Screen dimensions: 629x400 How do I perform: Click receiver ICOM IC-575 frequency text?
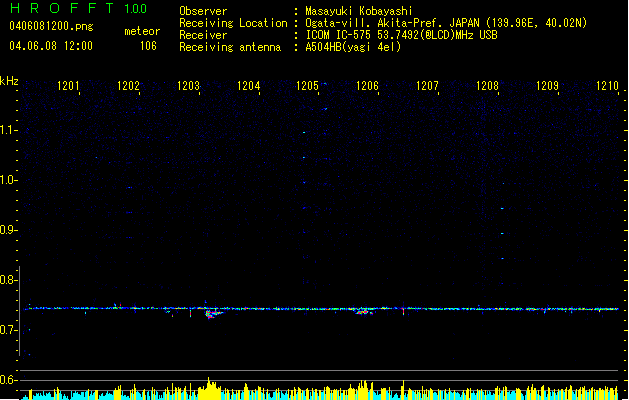pos(401,35)
